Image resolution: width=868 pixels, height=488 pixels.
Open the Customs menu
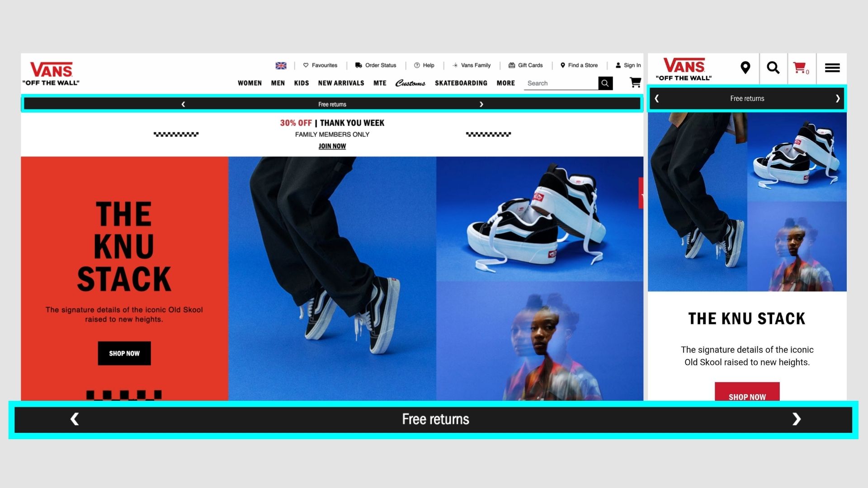(x=410, y=83)
